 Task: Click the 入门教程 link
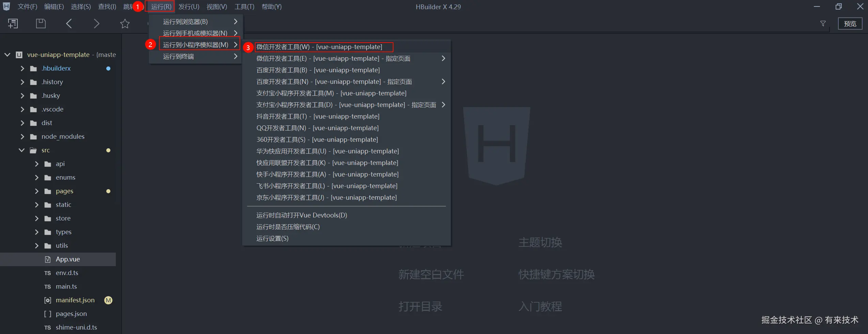click(x=540, y=306)
